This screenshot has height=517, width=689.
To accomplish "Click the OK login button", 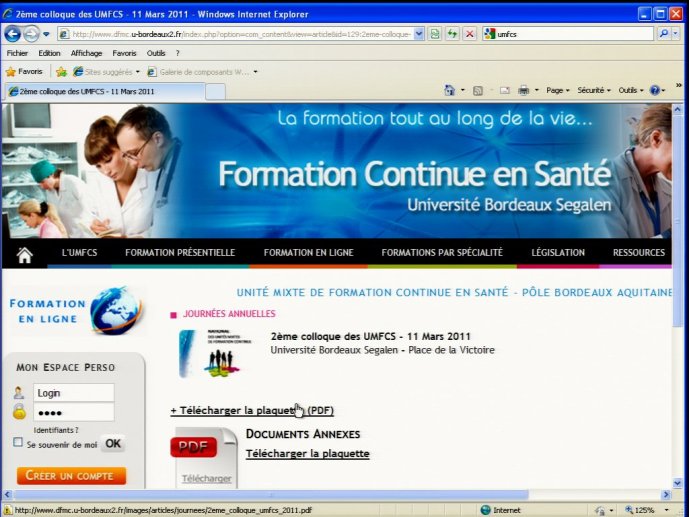I will pyautogui.click(x=113, y=444).
